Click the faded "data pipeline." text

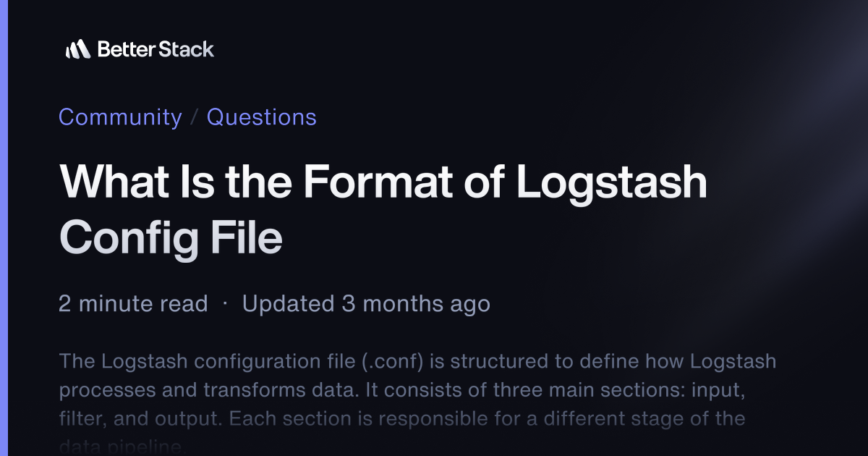(123, 447)
